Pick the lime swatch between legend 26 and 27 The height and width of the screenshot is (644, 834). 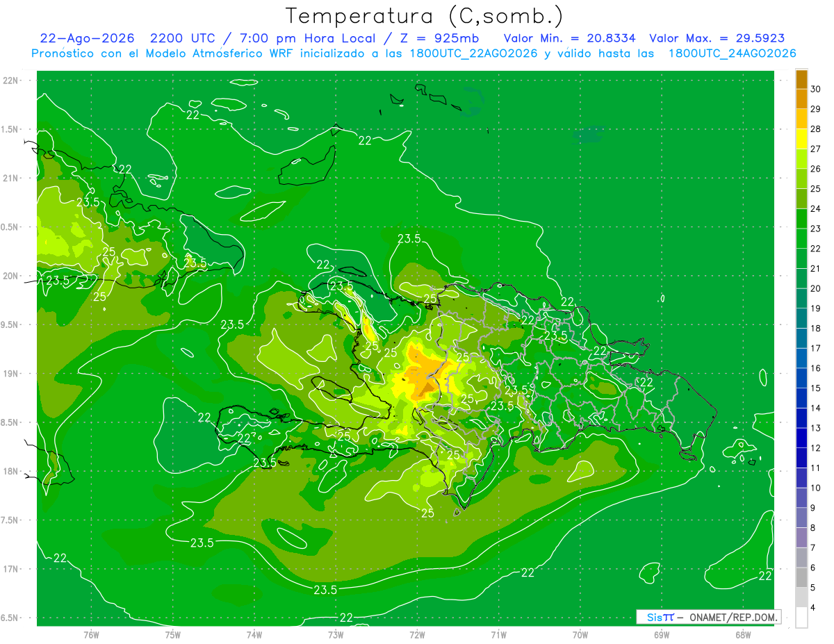801,158
